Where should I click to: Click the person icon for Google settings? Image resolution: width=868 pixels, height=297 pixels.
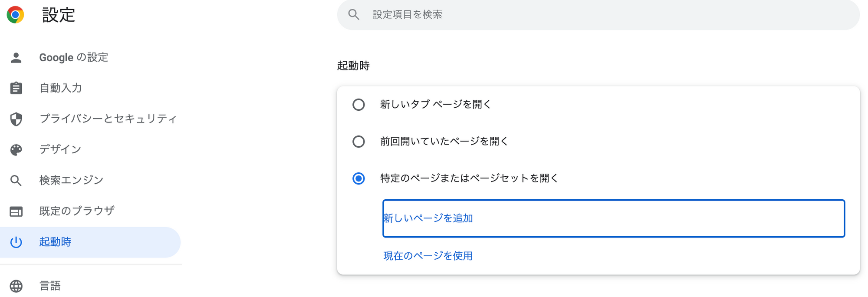(16, 57)
